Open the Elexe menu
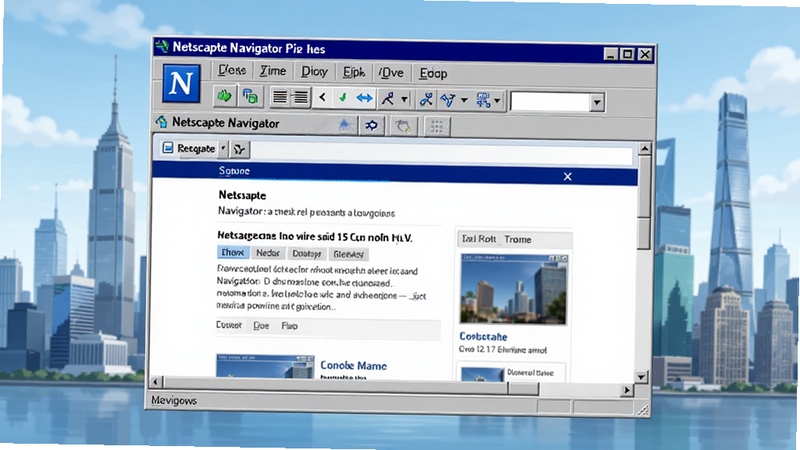The width and height of the screenshot is (800, 450). pos(232,70)
